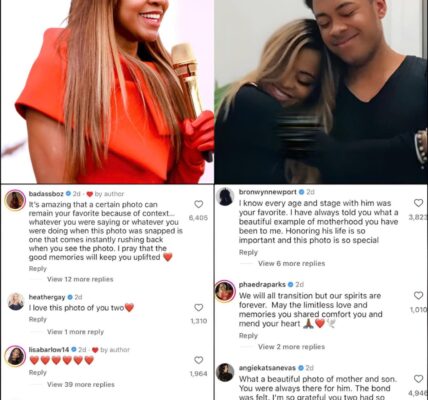
Task: Reply to heathergay's comment
Action: 37,319
